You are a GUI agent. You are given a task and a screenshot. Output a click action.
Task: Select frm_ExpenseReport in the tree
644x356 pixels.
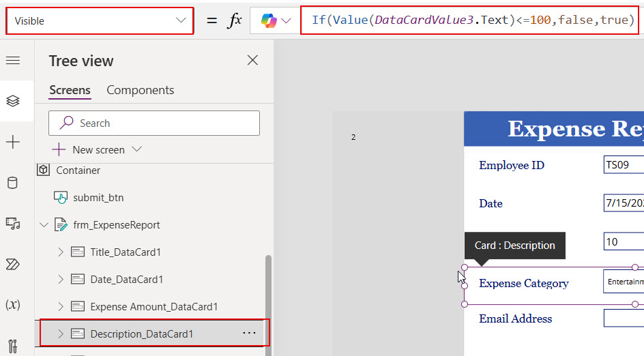116,225
